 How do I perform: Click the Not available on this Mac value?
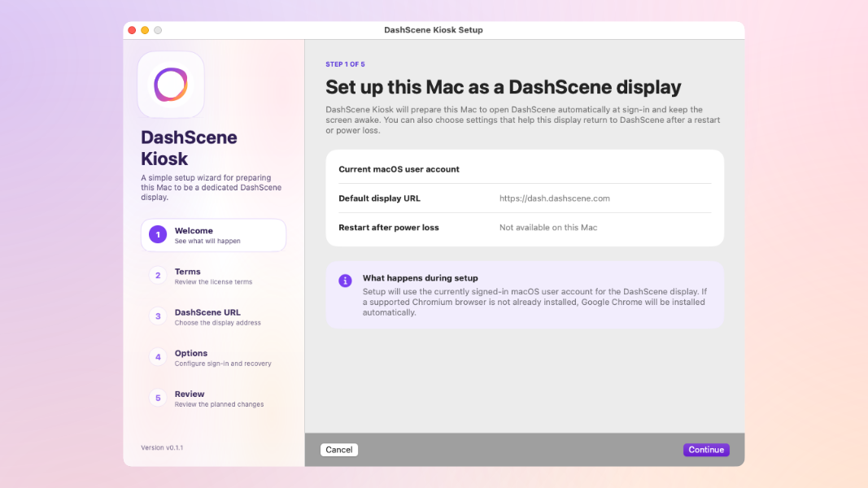point(548,228)
